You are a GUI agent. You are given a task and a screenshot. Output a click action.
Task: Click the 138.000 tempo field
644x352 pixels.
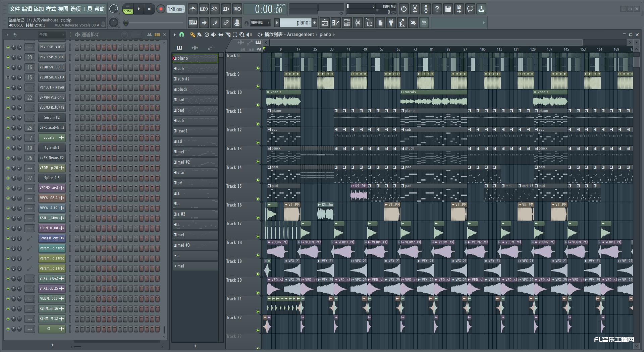point(175,9)
